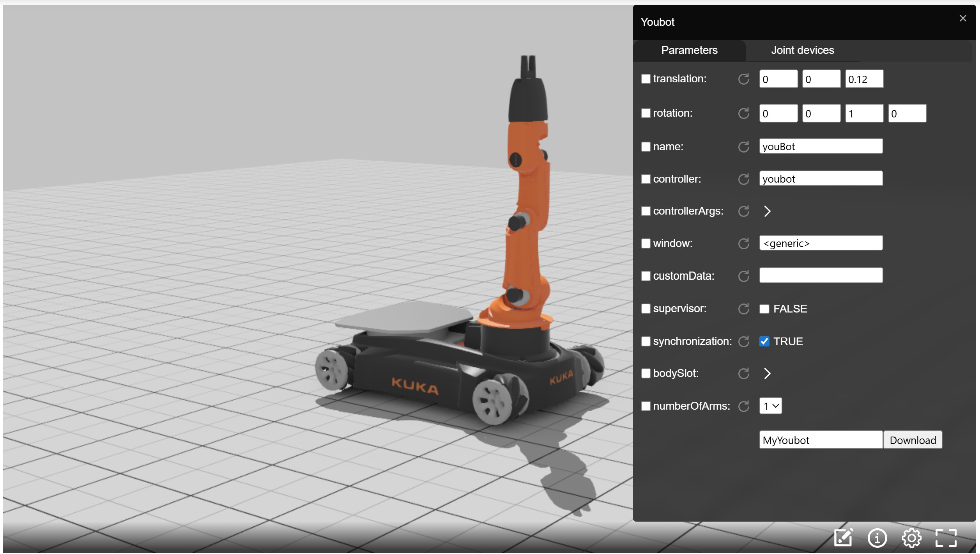Open the numberOfArms dropdown
This screenshot has height=554, width=980.
pyautogui.click(x=771, y=407)
